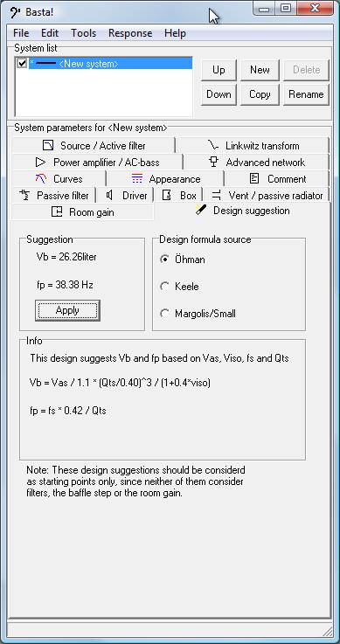Viewport: 340px width, 644px height.
Task: Switch to the Box tab
Action: pyautogui.click(x=179, y=195)
